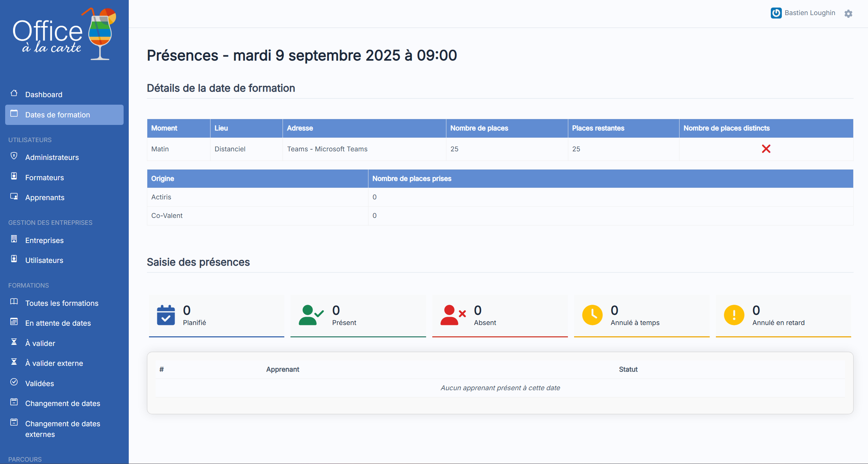The height and width of the screenshot is (464, 868).
Task: Click the Entreprises building icon
Action: click(14, 239)
